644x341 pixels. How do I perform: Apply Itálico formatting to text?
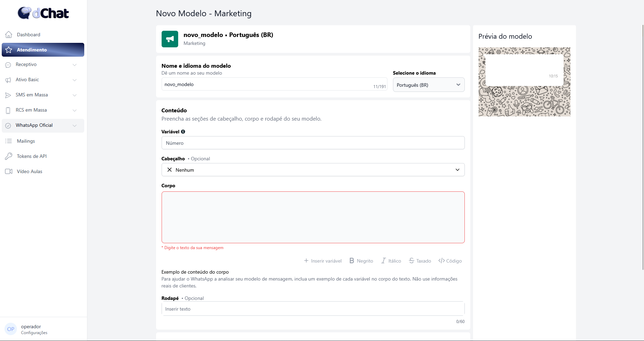[391, 261]
